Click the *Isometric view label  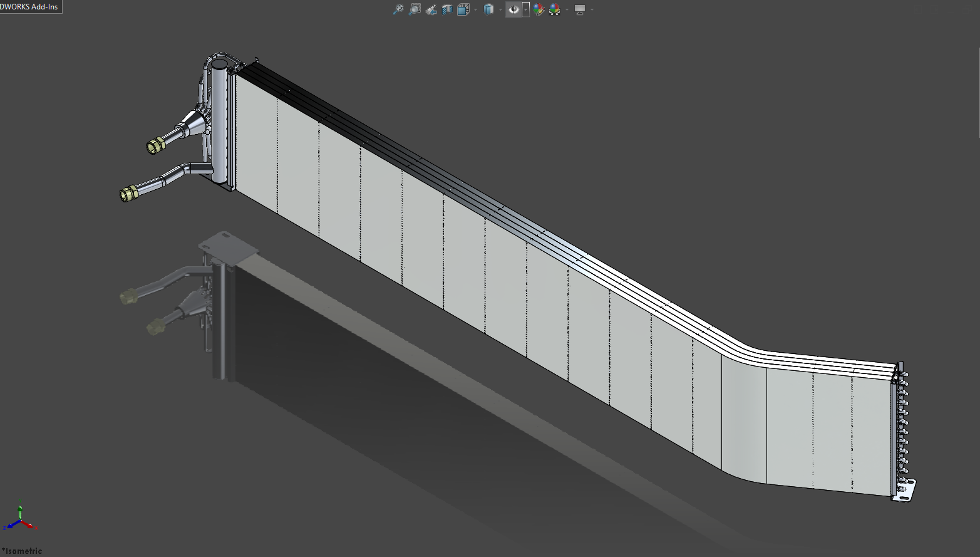pos(22,551)
